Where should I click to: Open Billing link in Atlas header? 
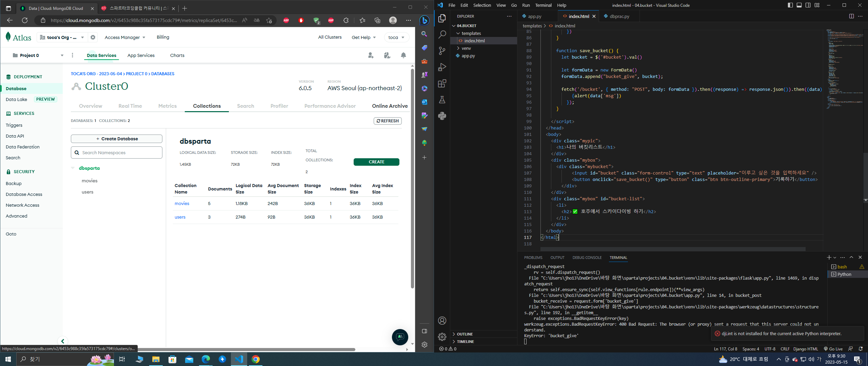tap(163, 37)
